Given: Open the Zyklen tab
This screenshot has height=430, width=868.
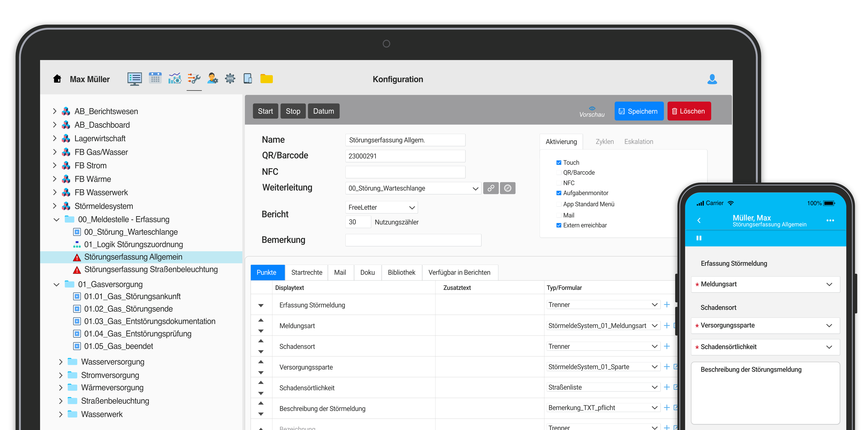Looking at the screenshot, I should click(605, 142).
